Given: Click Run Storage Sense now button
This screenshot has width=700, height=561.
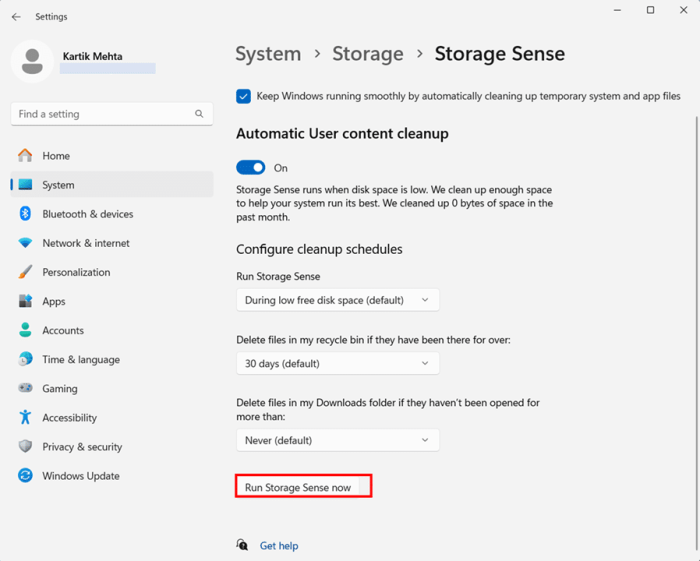Looking at the screenshot, I should [x=298, y=487].
